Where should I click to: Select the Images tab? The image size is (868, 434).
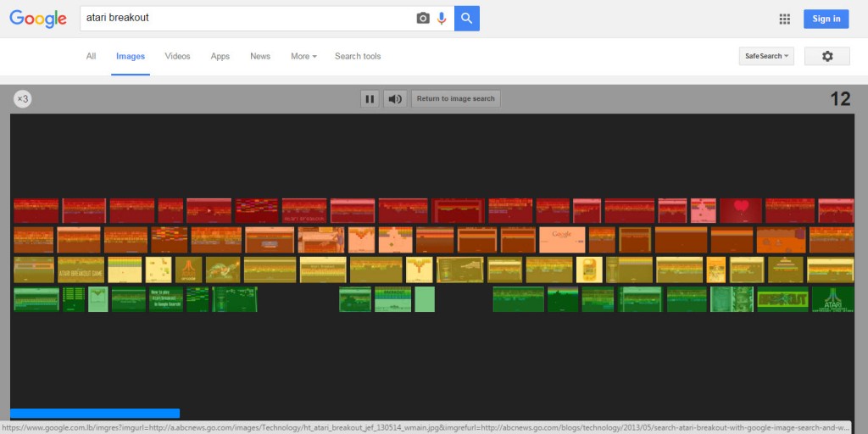coord(131,56)
